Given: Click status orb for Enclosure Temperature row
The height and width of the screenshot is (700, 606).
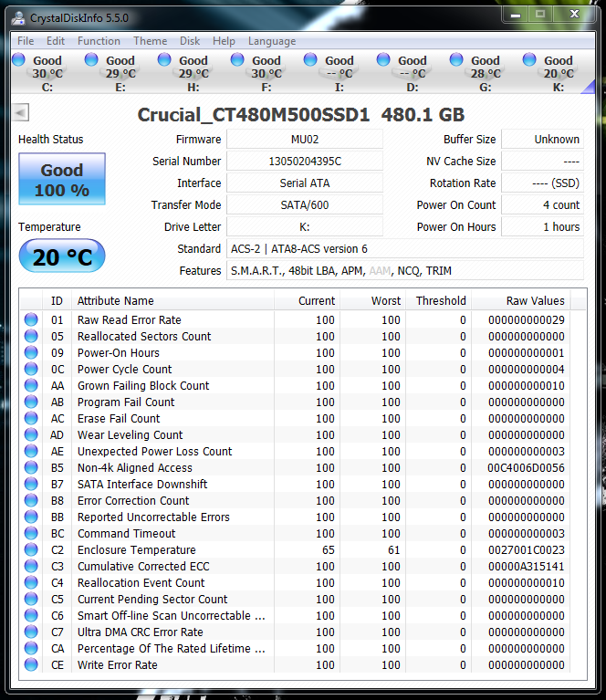Looking at the screenshot, I should pyautogui.click(x=31, y=550).
